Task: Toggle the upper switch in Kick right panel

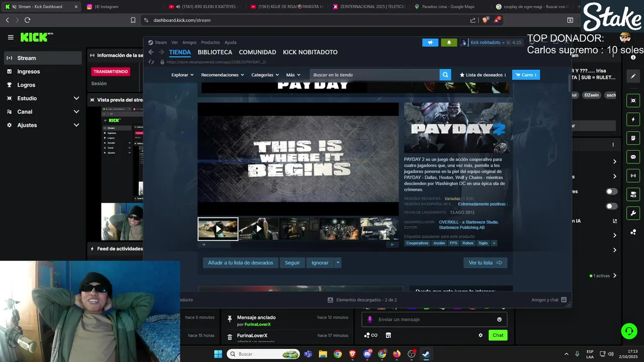Action: coord(611,192)
